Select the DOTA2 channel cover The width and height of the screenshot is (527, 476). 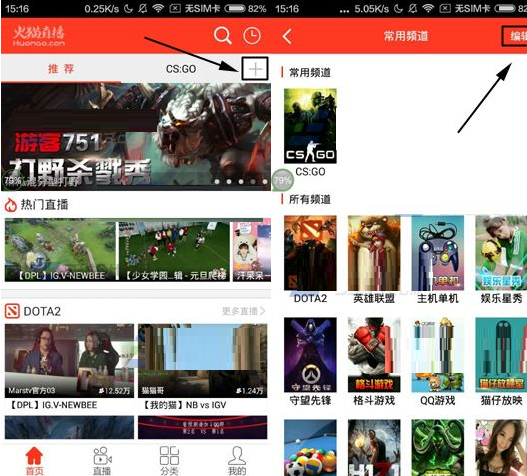click(310, 253)
